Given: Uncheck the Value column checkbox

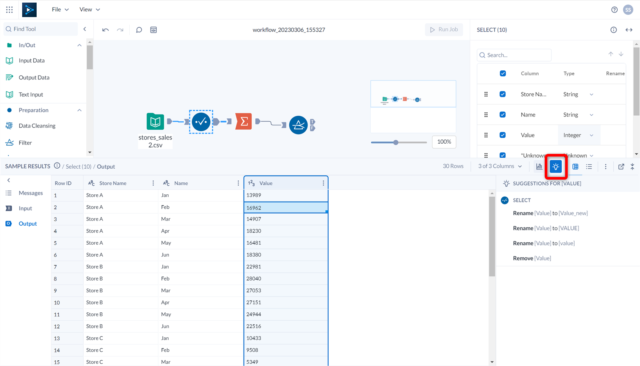Looking at the screenshot, I should [503, 135].
